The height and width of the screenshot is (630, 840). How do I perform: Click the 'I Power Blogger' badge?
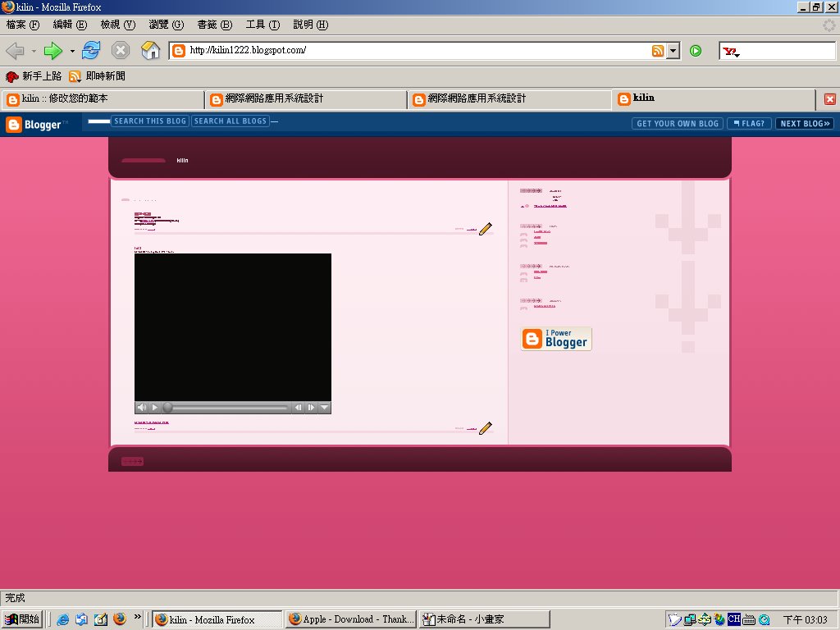(556, 339)
